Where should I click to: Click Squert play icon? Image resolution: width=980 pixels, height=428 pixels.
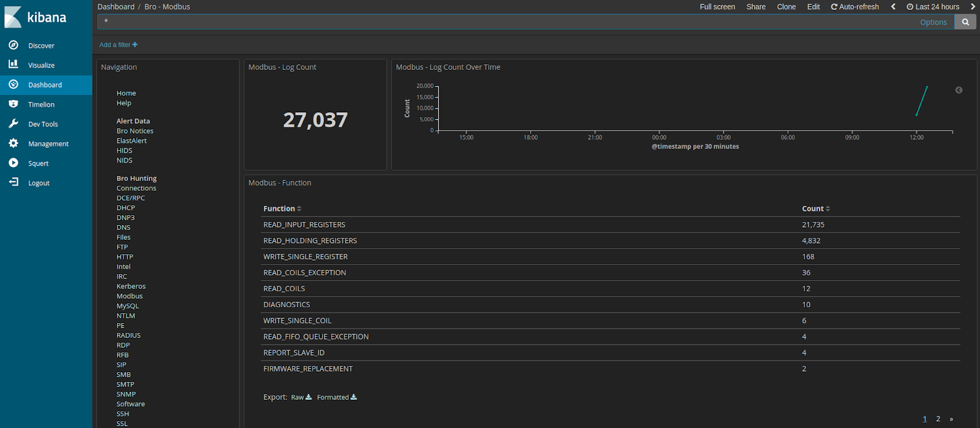(x=13, y=162)
